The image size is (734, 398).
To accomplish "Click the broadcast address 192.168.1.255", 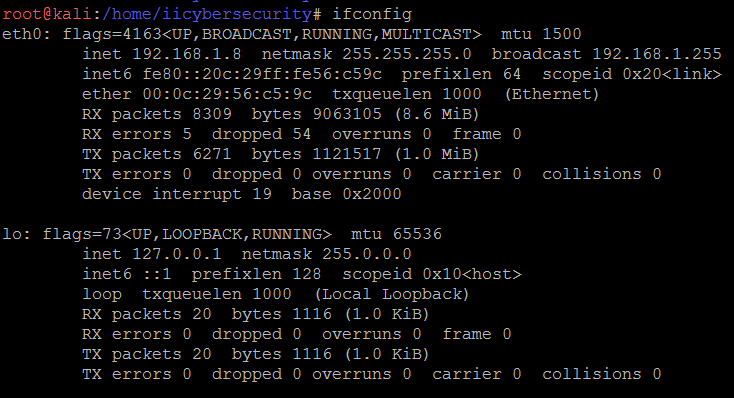I will tap(657, 54).
